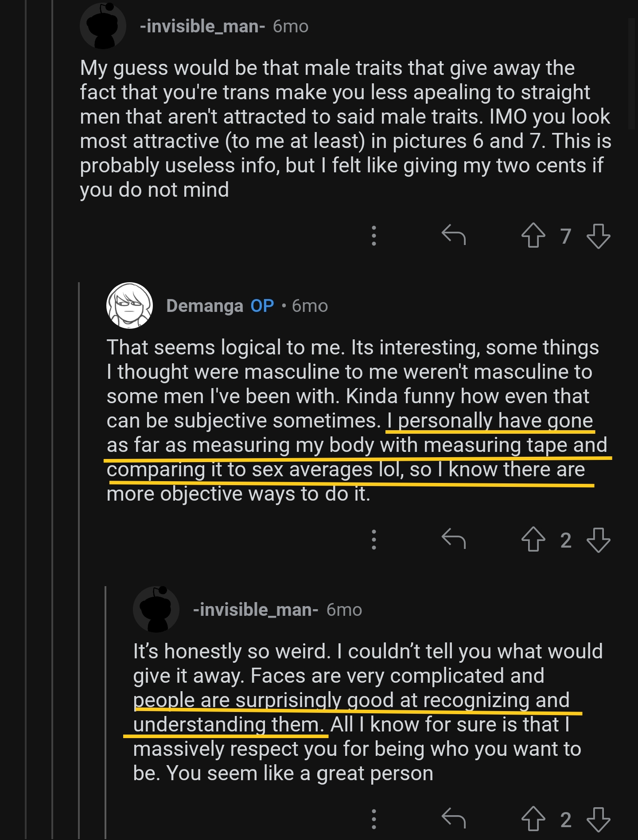Open three-dot menu on Demanga's comment

(x=374, y=540)
